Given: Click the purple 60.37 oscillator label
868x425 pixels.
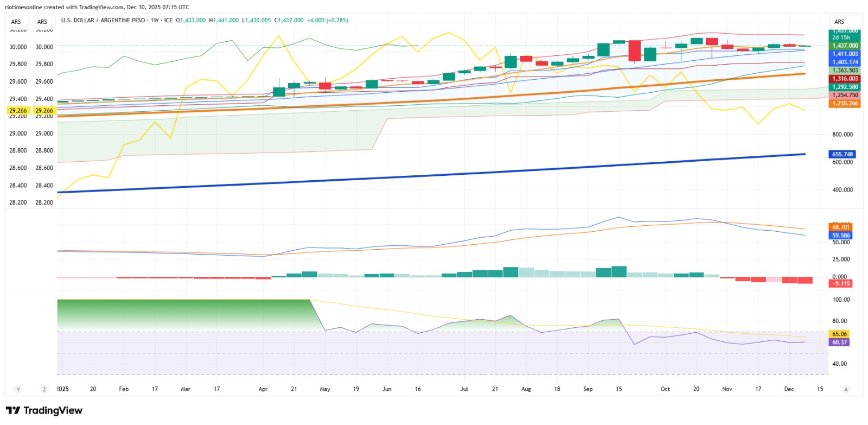Looking at the screenshot, I should [x=839, y=342].
